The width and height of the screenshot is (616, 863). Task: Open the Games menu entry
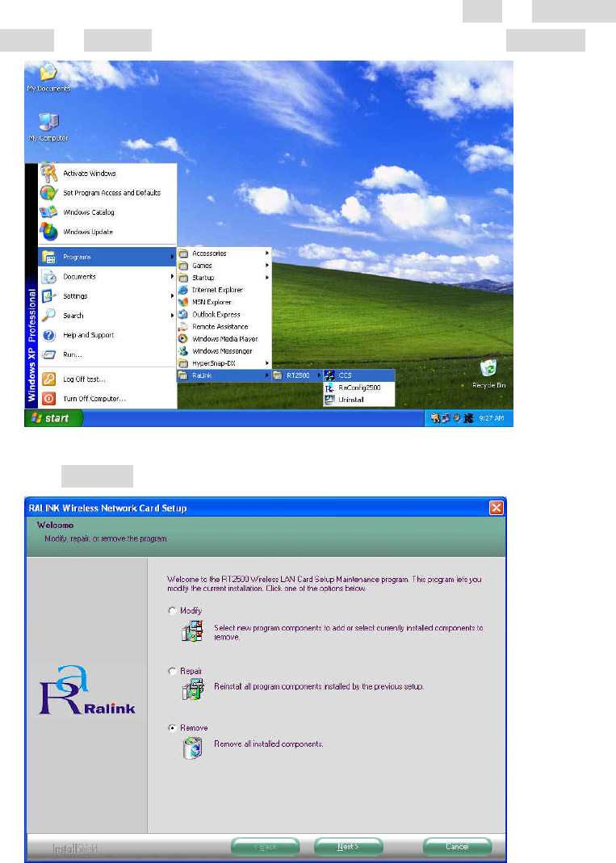tap(224, 266)
